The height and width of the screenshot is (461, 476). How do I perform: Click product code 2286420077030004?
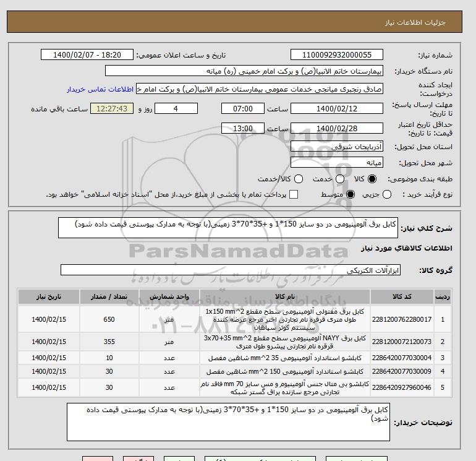point(402,358)
